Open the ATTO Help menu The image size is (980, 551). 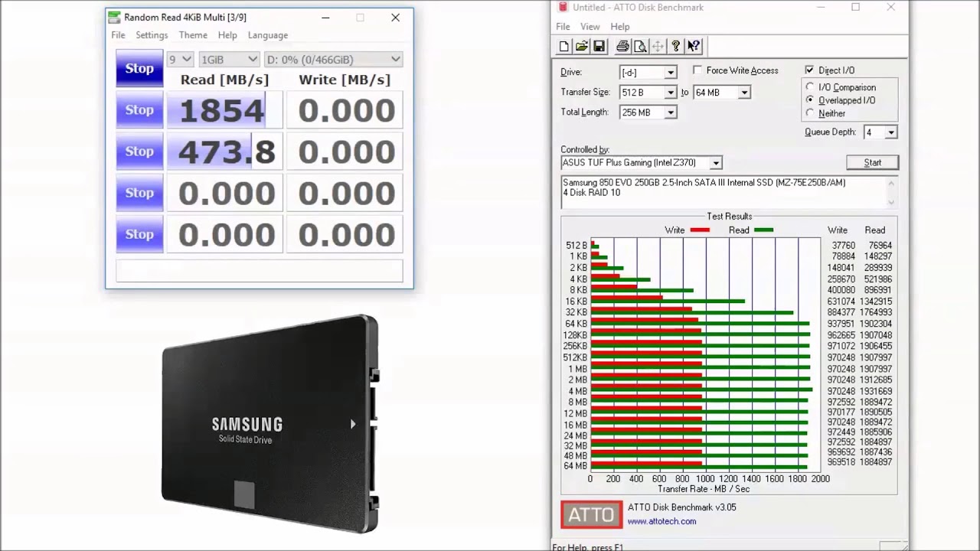(x=620, y=27)
